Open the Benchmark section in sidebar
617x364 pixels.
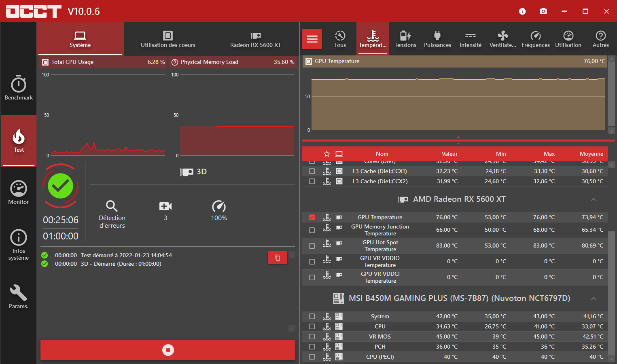[19, 88]
